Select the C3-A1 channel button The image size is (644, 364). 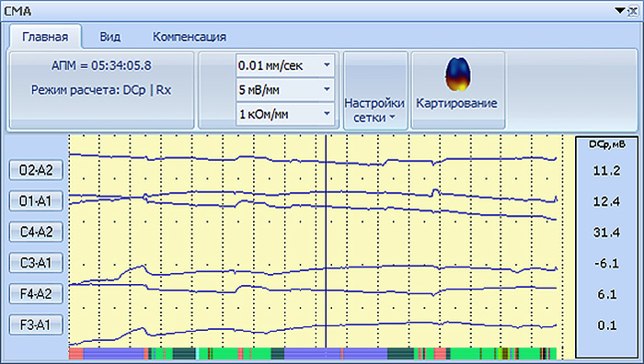pos(36,263)
